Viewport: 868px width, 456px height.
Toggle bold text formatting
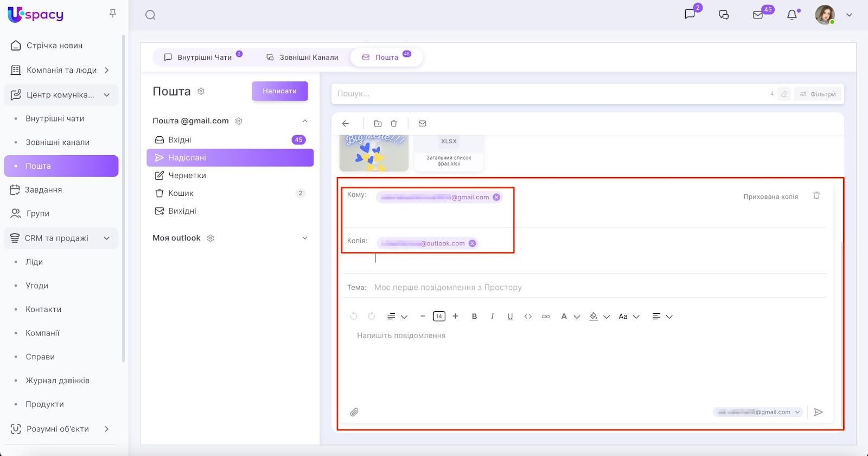coord(474,316)
